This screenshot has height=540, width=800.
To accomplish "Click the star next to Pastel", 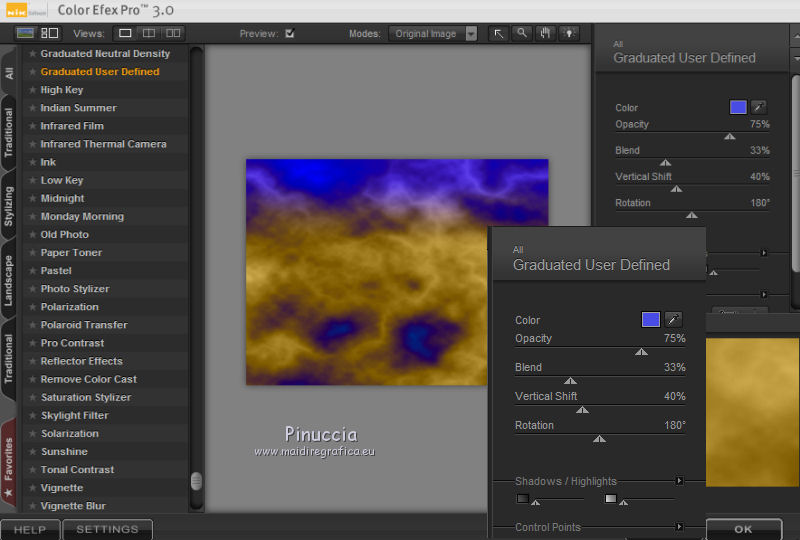I will 32,271.
